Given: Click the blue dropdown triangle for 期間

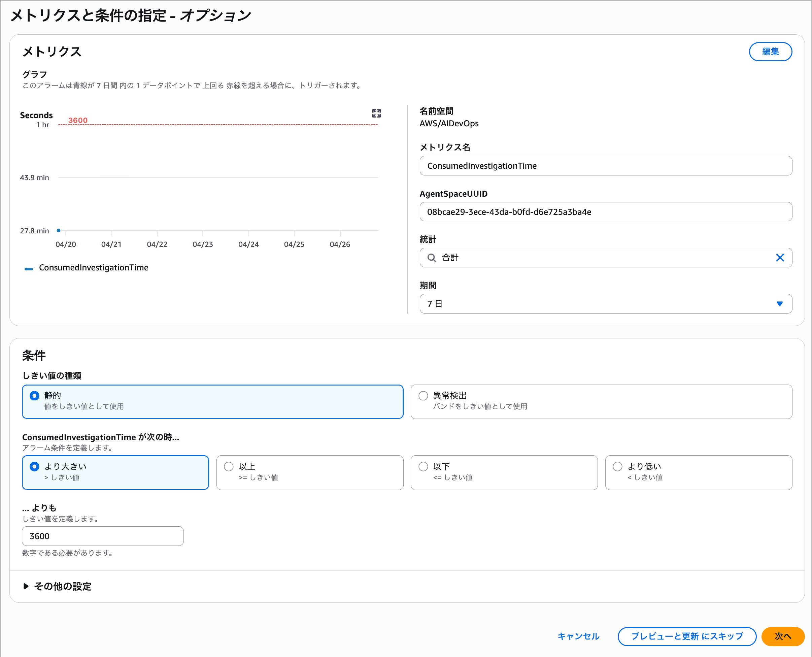Looking at the screenshot, I should click(x=779, y=304).
